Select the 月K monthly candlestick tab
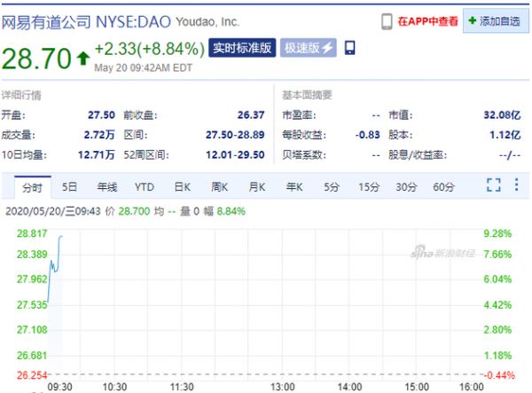532x393 pixels. pos(256,186)
